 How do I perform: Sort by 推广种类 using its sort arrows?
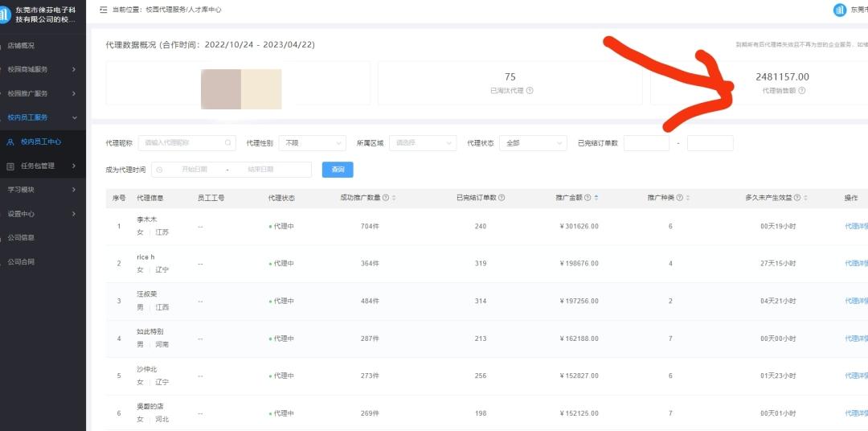(x=687, y=198)
